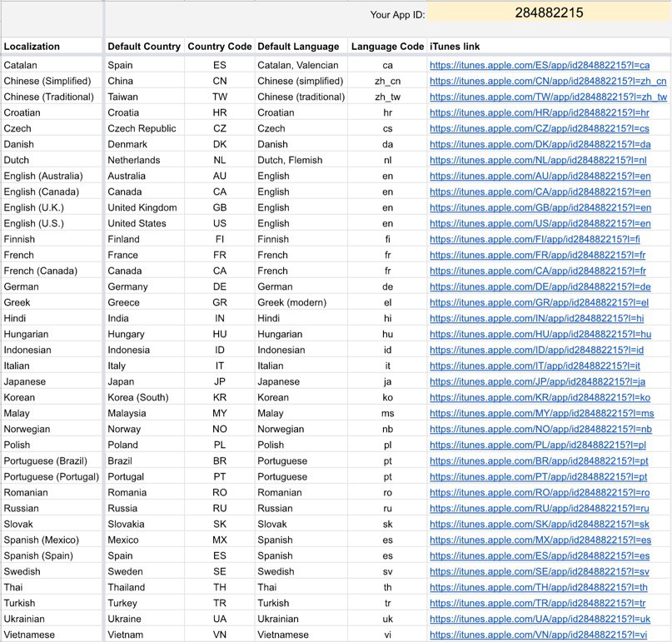Select the United Kingdom country cell
672x642 pixels.
point(144,208)
